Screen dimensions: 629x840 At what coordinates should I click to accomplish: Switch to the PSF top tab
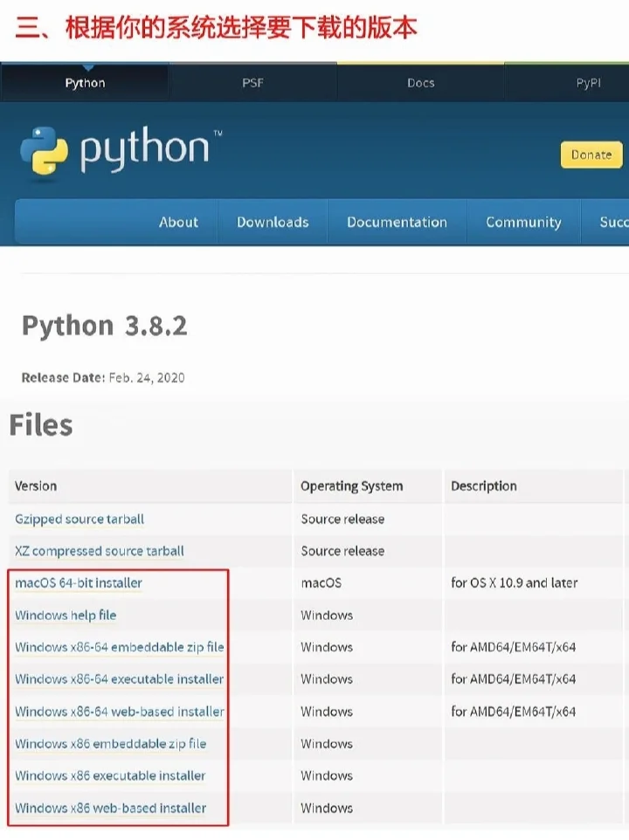[252, 82]
